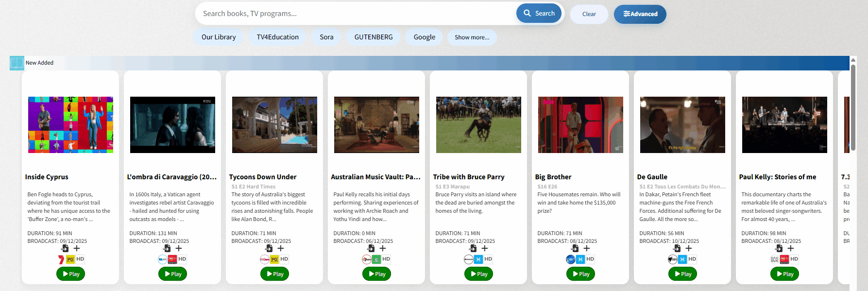
Task: Open the De Gaulle thumbnail image
Action: click(682, 125)
